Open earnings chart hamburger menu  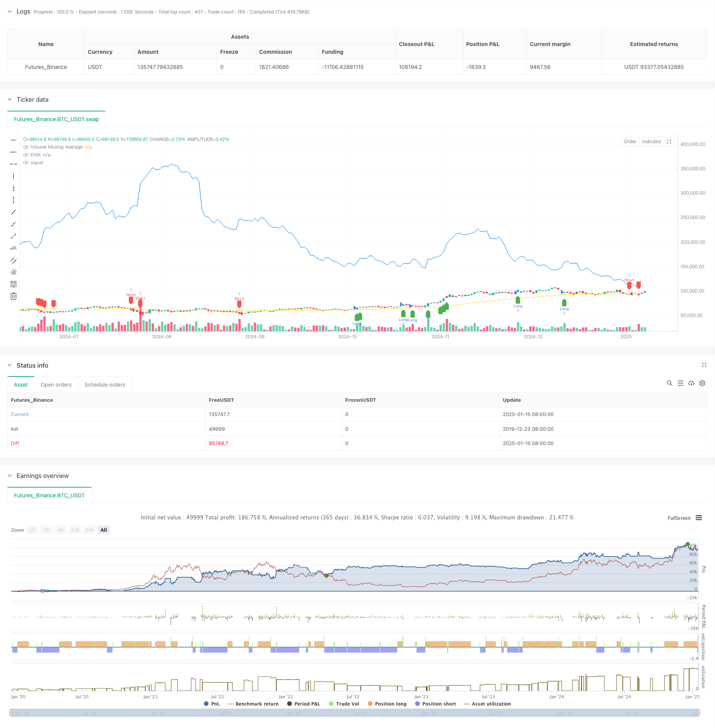tap(699, 518)
